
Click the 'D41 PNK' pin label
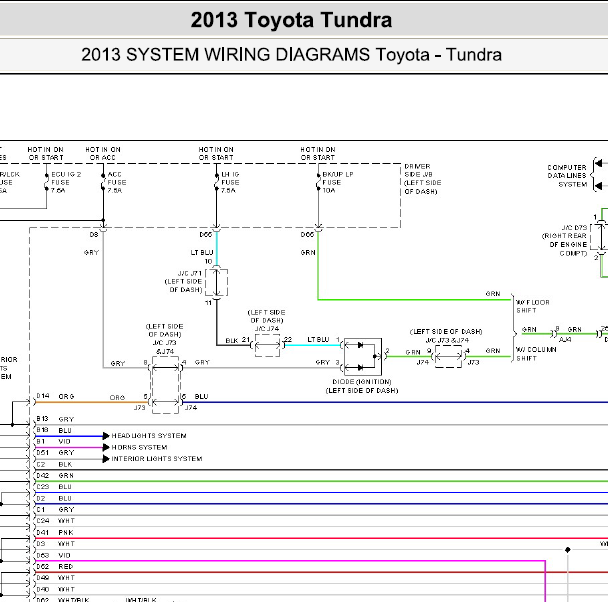55,533
